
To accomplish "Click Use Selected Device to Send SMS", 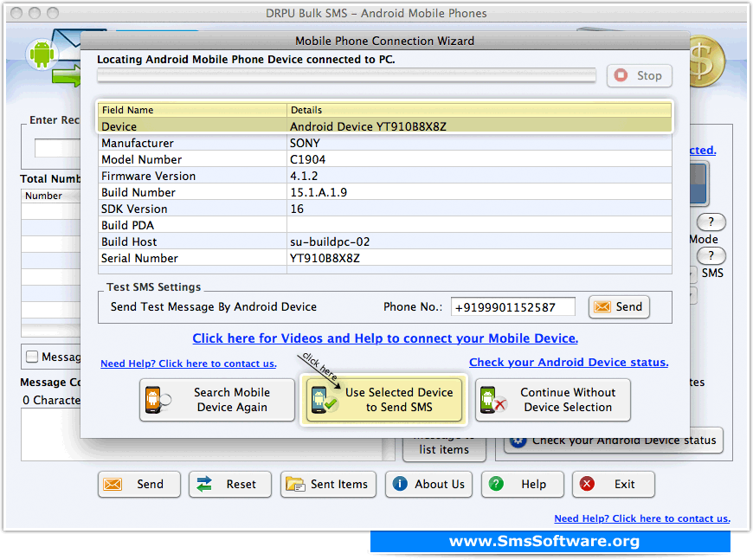I will [x=383, y=400].
